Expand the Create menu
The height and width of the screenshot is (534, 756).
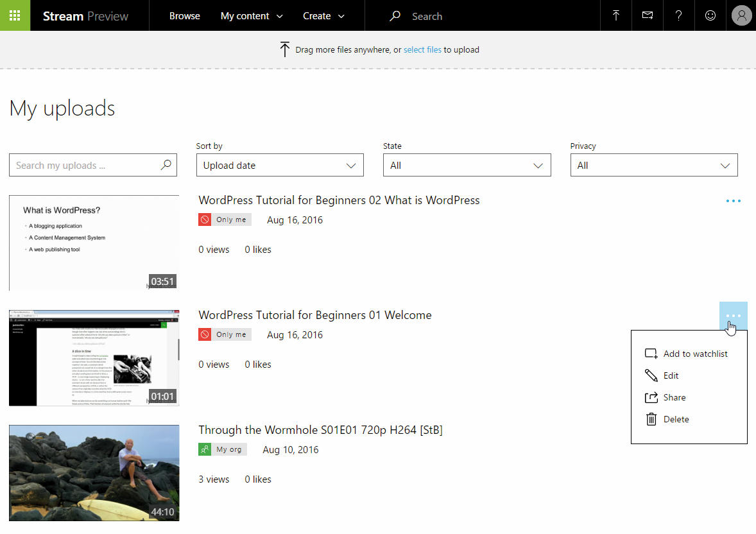pos(323,16)
